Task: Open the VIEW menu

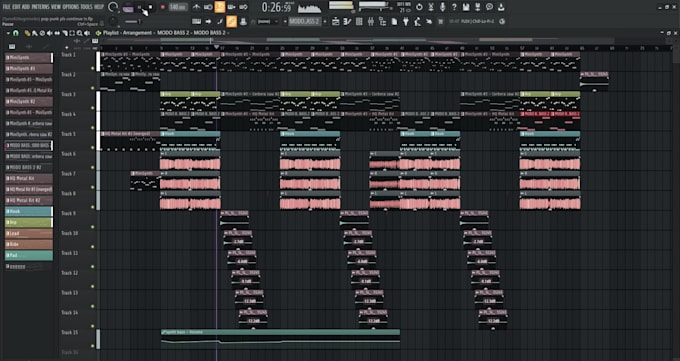Action: coord(56,7)
